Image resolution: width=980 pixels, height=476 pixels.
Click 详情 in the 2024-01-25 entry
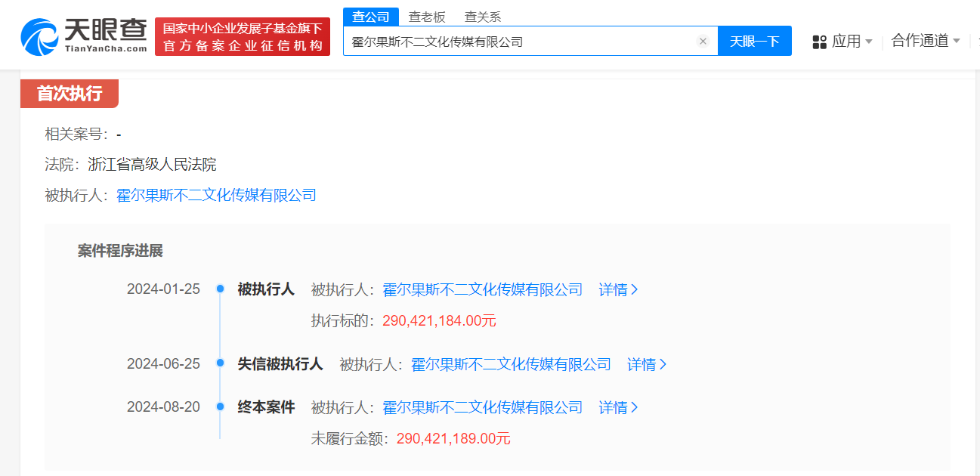pos(613,289)
